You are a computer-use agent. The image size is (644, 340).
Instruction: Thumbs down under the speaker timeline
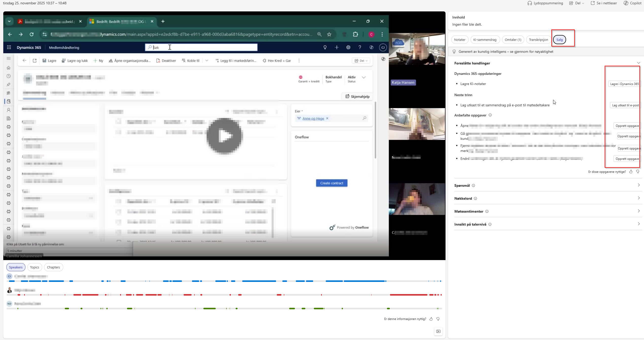pos(438,319)
